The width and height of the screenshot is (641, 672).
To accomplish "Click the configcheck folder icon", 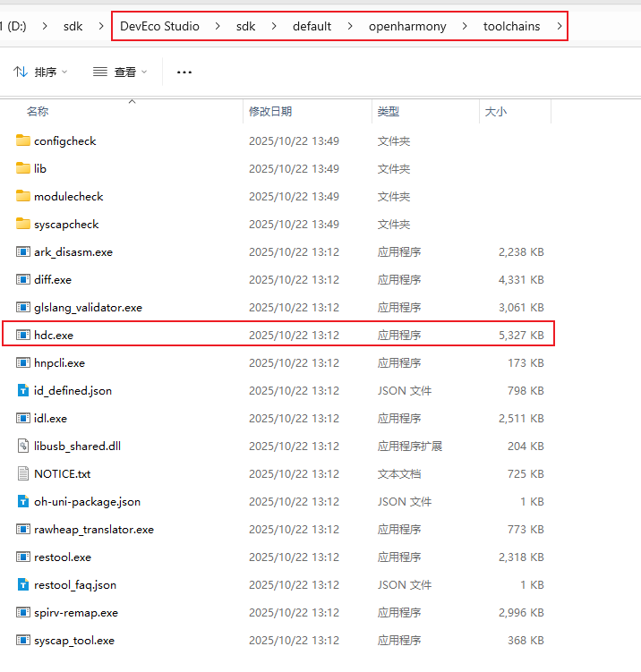I will tap(23, 140).
